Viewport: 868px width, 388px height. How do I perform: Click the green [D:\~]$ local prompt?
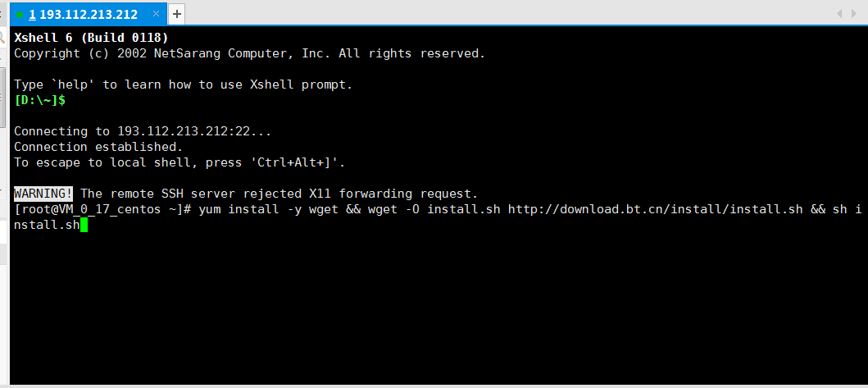(39, 100)
